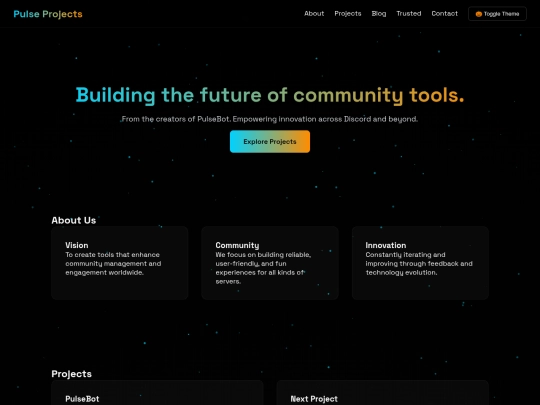Go to the Projects nav link
Viewport: 540px width, 405px height.
tap(347, 13)
